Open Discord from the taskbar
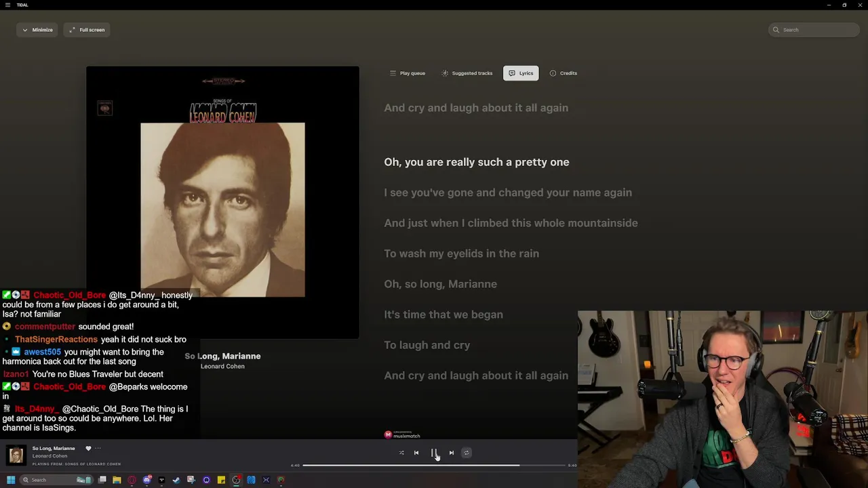Image resolution: width=868 pixels, height=488 pixels. [x=146, y=480]
